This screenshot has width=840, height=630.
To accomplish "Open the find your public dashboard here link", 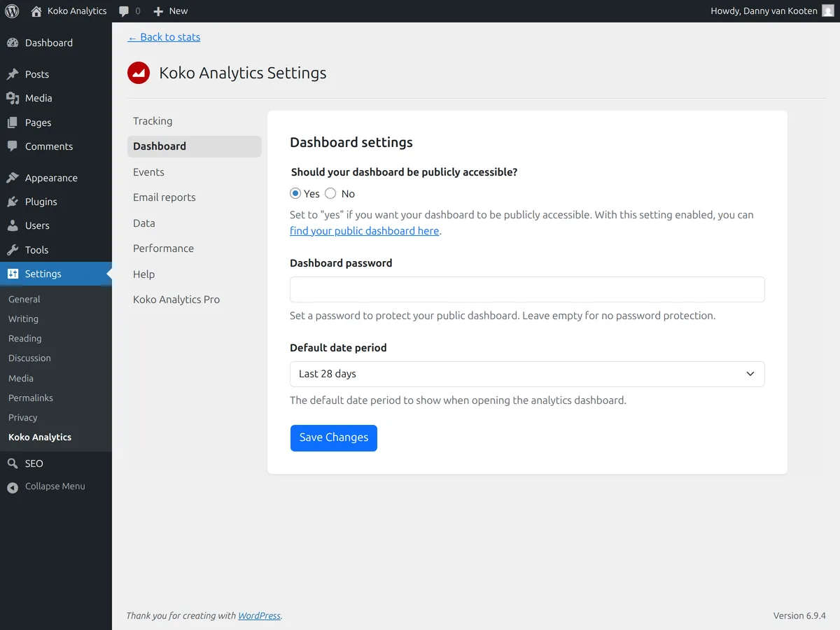I will tap(365, 231).
